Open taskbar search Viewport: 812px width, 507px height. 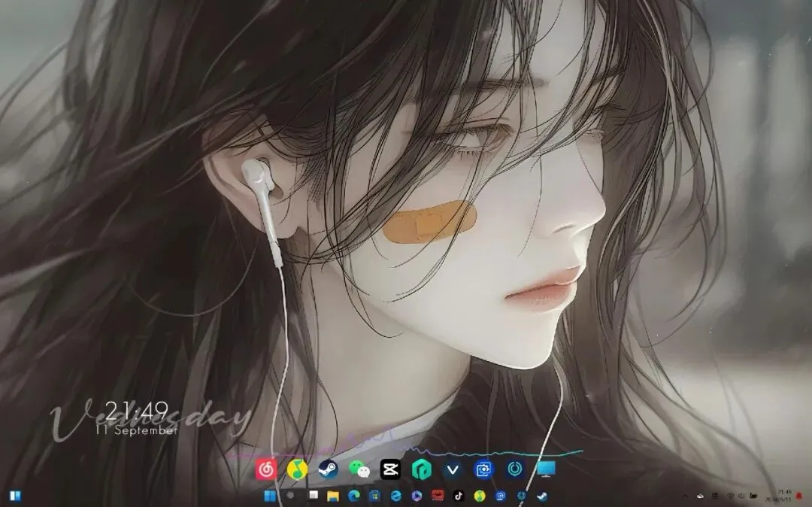click(x=290, y=496)
